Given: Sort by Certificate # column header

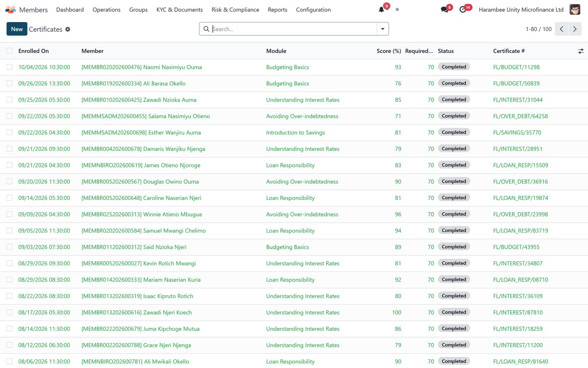Looking at the screenshot, I should [509, 51].
